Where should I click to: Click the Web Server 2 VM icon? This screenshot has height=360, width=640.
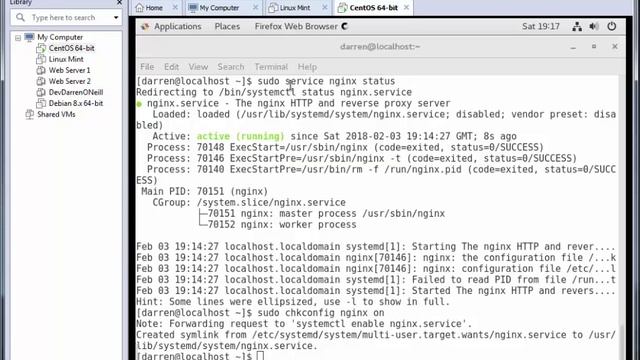[x=41, y=81]
